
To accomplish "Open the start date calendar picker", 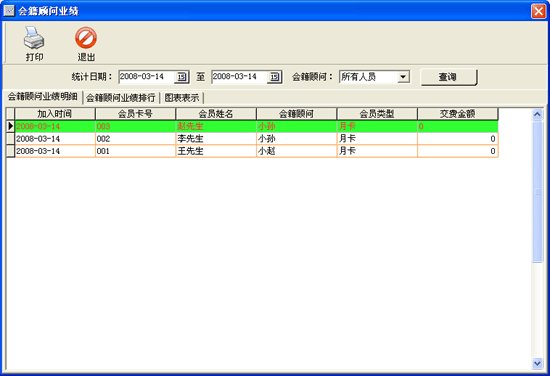I will click(x=181, y=77).
